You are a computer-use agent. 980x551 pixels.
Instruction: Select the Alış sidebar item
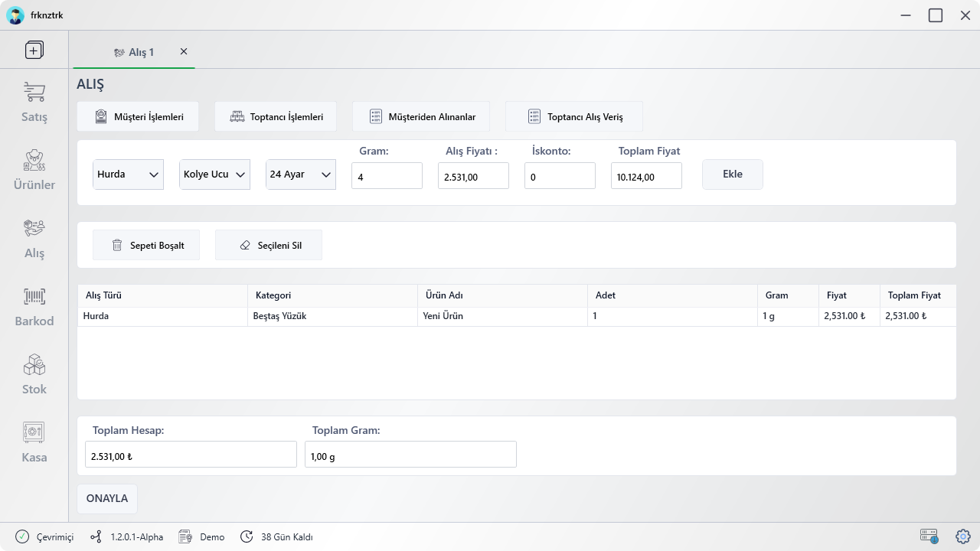(x=34, y=238)
